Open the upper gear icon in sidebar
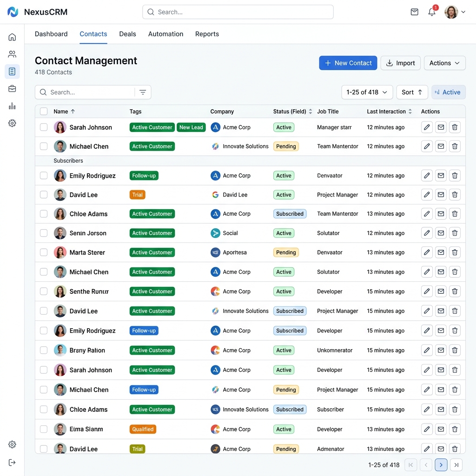 point(12,123)
